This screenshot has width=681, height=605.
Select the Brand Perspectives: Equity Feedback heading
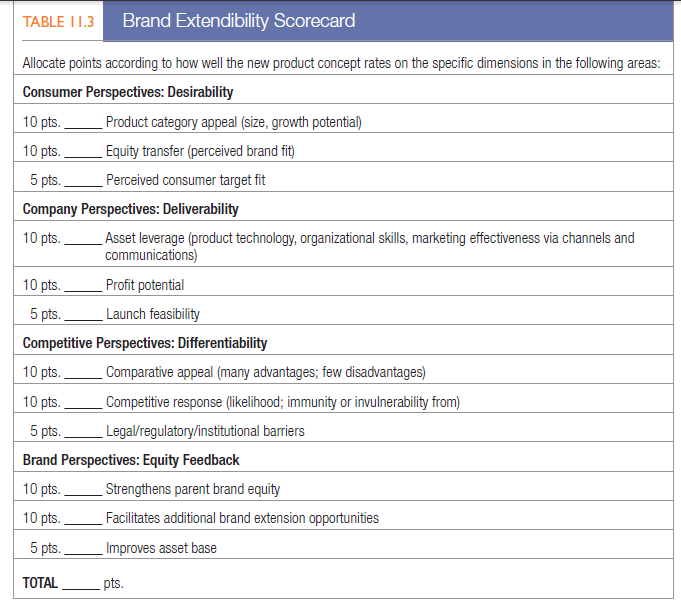(130, 460)
